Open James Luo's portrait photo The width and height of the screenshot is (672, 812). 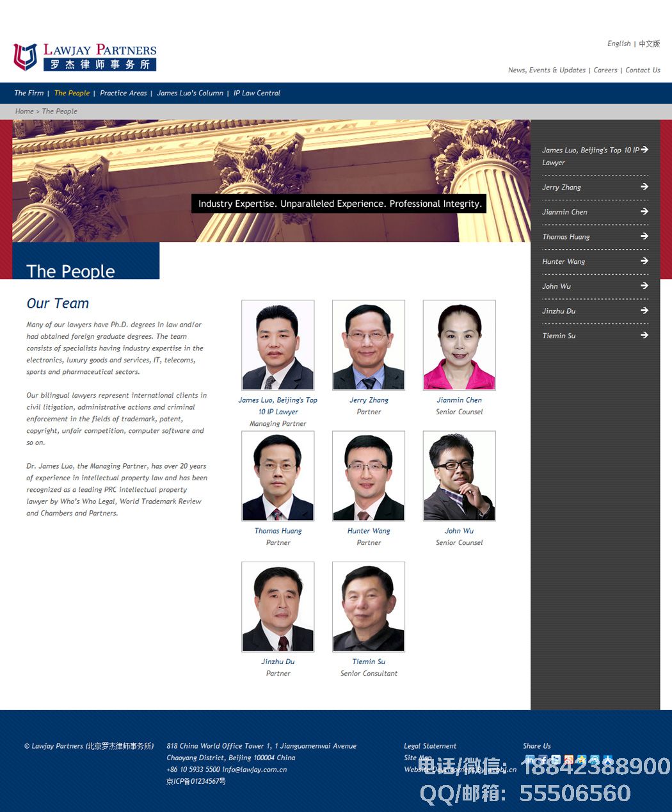[278, 345]
